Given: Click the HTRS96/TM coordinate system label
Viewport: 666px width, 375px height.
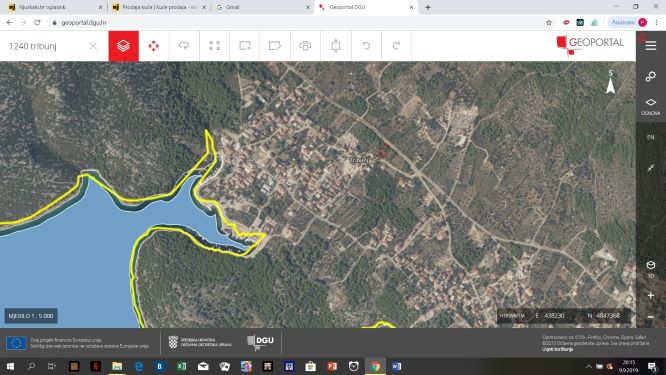Looking at the screenshot, I should tap(512, 316).
